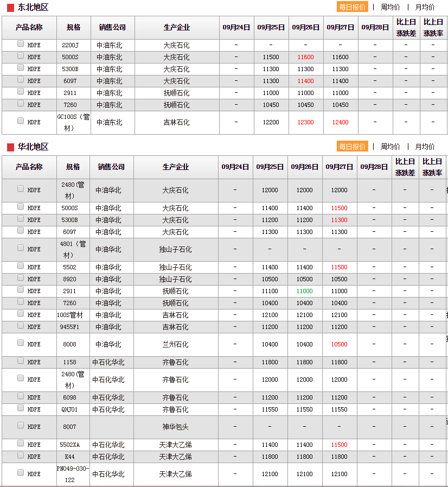Switch to 月均价 in 华北地区 section
Viewport: 448px width, 487px height.
tap(425, 147)
